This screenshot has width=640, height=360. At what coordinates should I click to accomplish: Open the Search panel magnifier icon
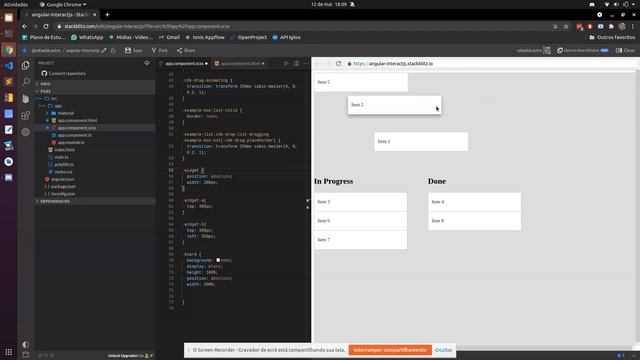[26, 82]
